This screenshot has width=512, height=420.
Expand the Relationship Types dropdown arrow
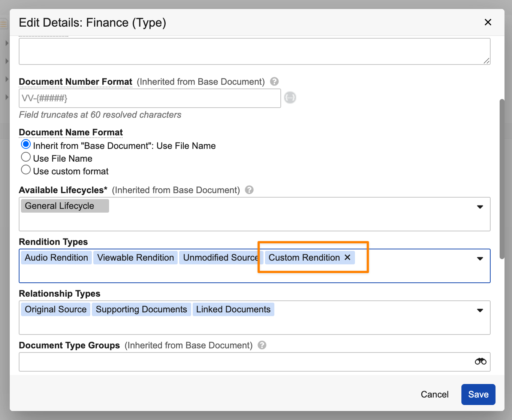pos(480,310)
